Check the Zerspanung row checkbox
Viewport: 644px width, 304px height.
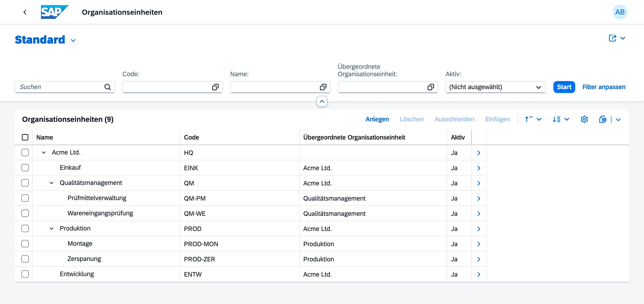[25, 259]
